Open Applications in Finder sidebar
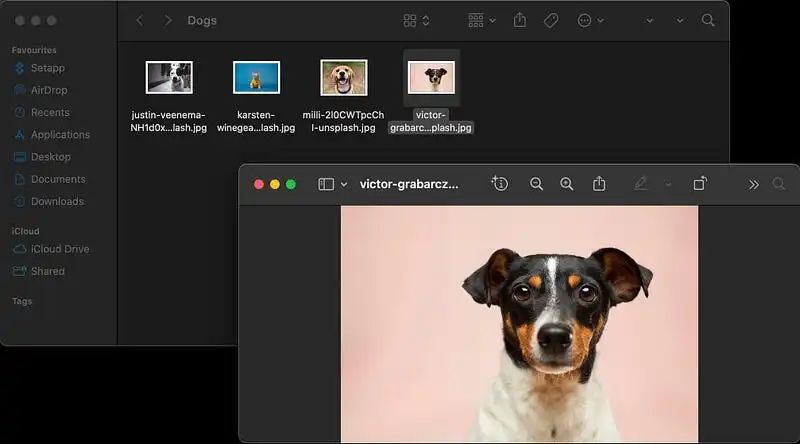 point(52,135)
